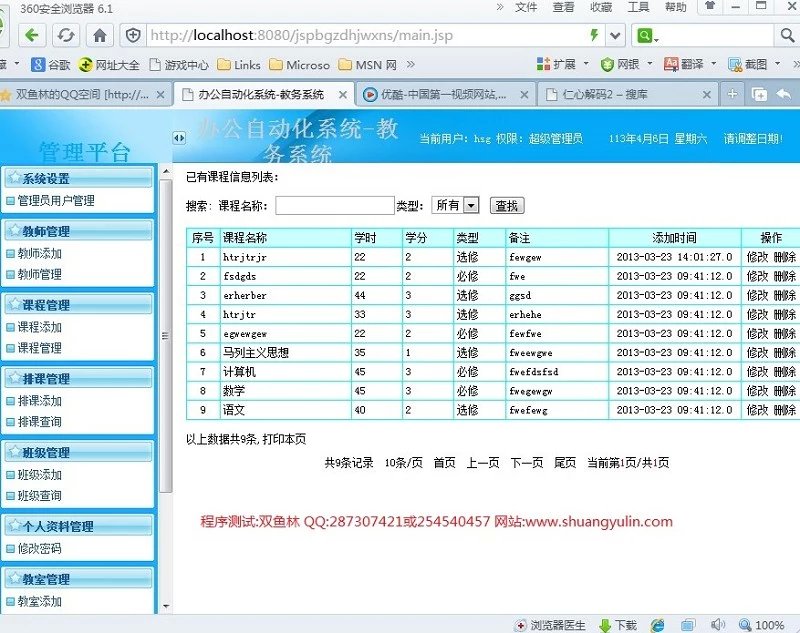Click the browser back arrow button

(31, 35)
